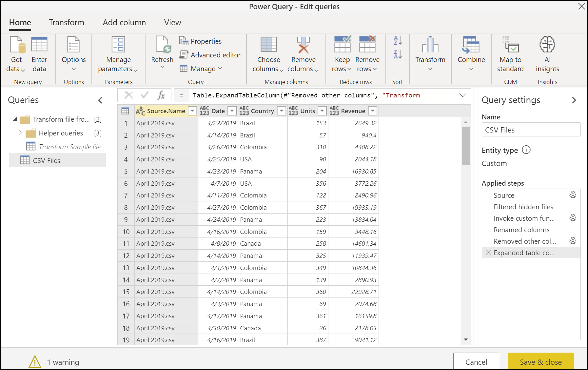Open settings gear for Invoke custom function step
588x370 pixels.
pos(573,218)
